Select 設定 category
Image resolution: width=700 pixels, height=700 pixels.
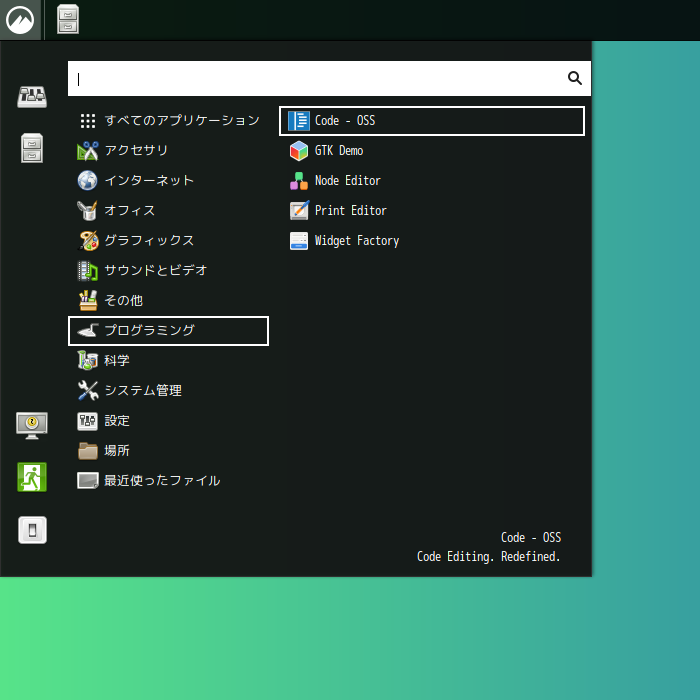(168, 421)
